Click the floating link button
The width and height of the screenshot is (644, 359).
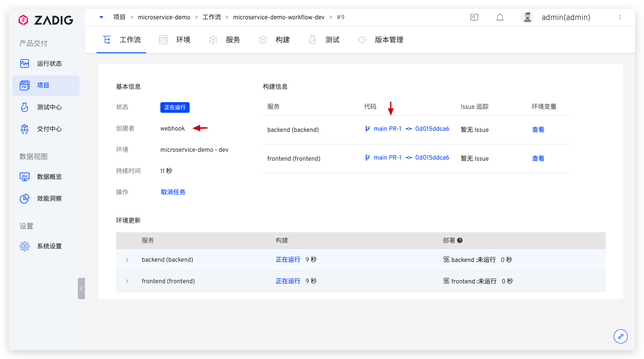click(x=620, y=336)
